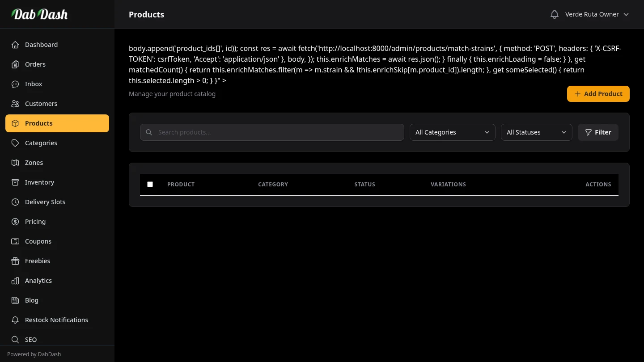Image resolution: width=644 pixels, height=362 pixels.
Task: Click the Powered by DabDash link
Action: click(34, 354)
